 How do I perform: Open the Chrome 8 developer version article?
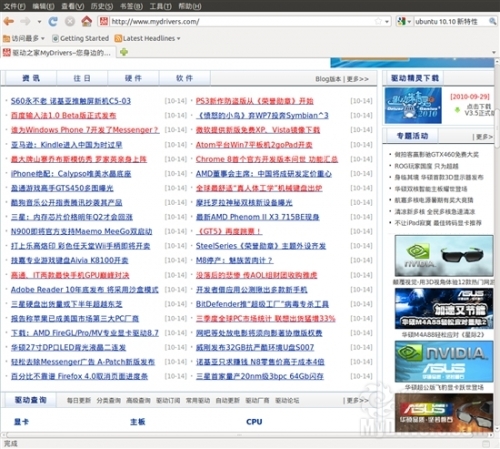pos(267,159)
